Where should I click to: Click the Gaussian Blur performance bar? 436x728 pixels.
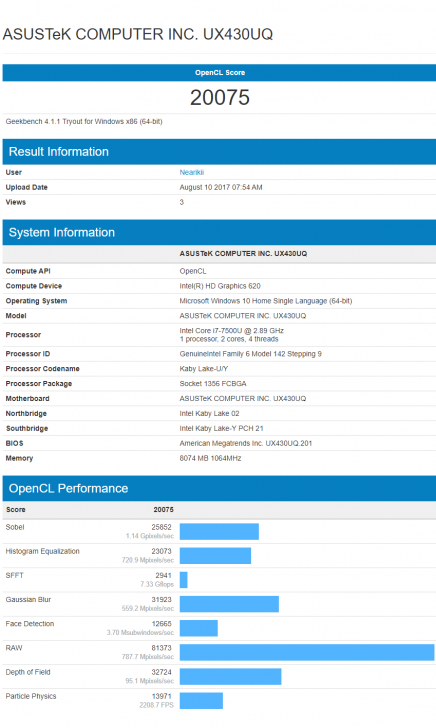point(229,604)
